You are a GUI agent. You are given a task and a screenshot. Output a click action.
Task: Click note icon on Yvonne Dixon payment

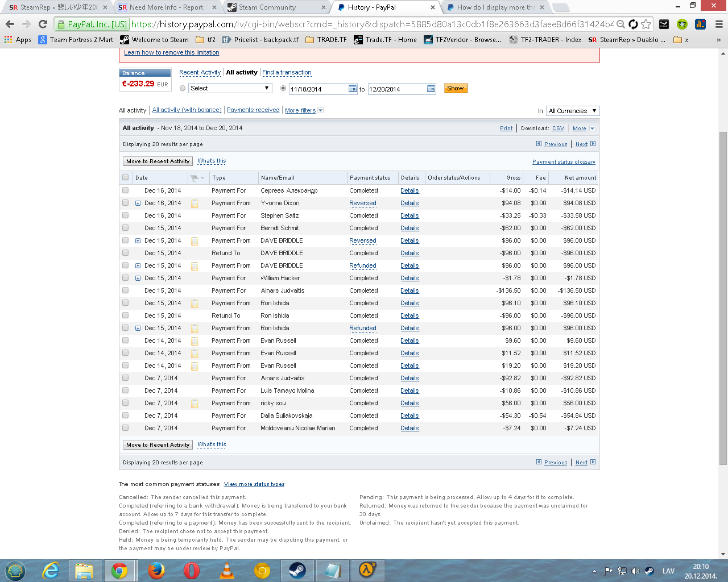pos(195,203)
